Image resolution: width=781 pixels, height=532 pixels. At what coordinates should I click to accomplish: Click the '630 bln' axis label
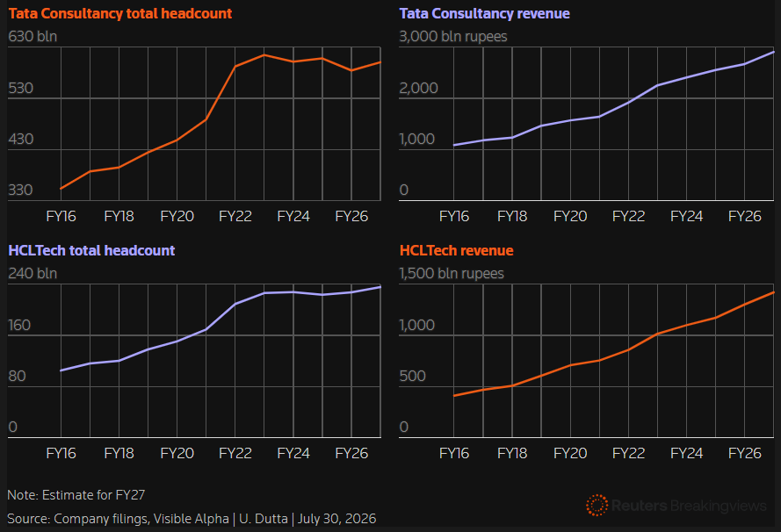click(33, 37)
